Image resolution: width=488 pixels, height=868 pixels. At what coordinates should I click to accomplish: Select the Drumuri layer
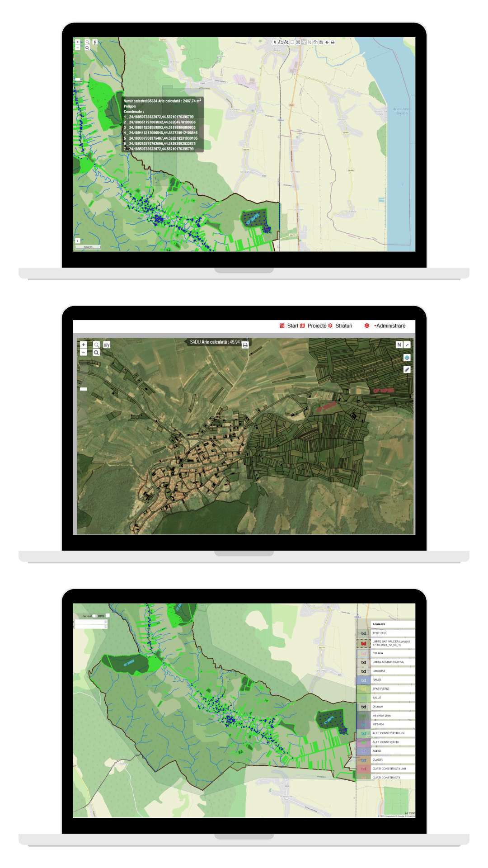tap(393, 707)
